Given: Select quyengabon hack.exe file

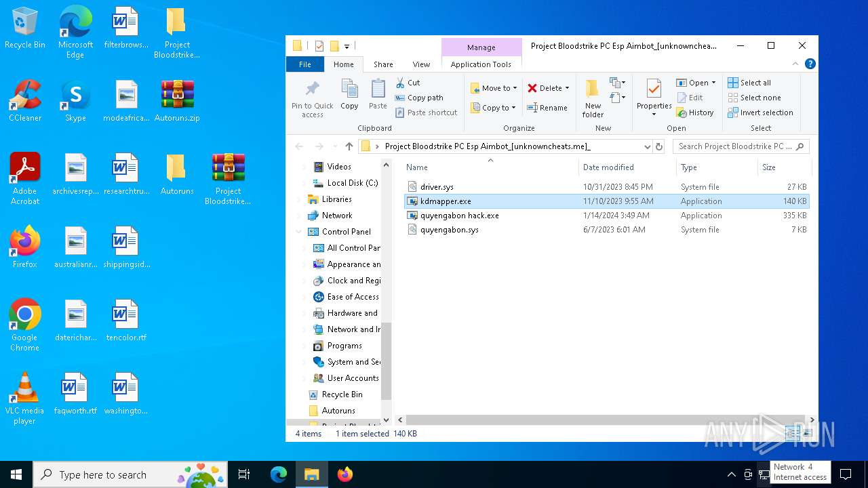Looking at the screenshot, I should click(x=606, y=216).
